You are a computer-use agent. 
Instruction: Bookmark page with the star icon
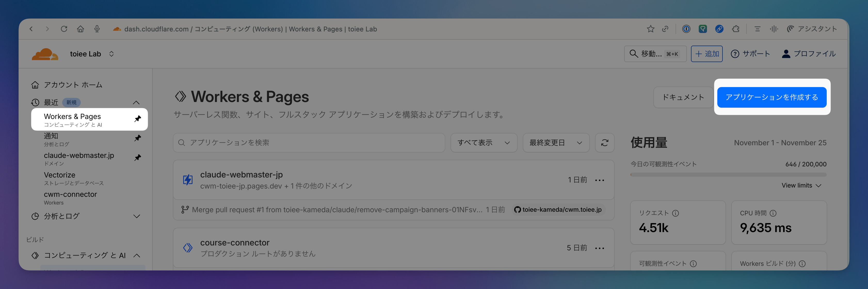click(650, 29)
